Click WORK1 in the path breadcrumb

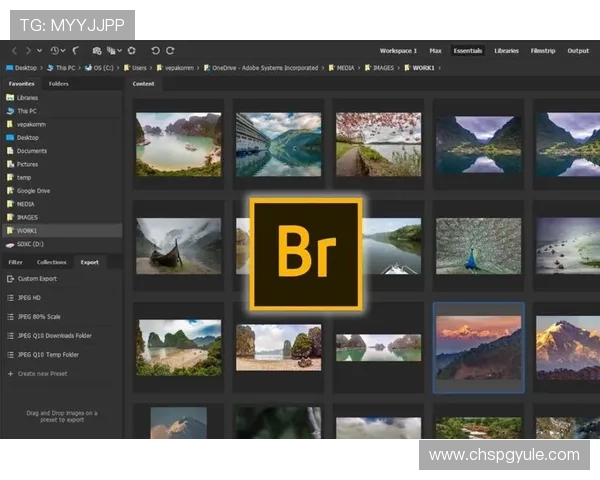click(x=420, y=68)
